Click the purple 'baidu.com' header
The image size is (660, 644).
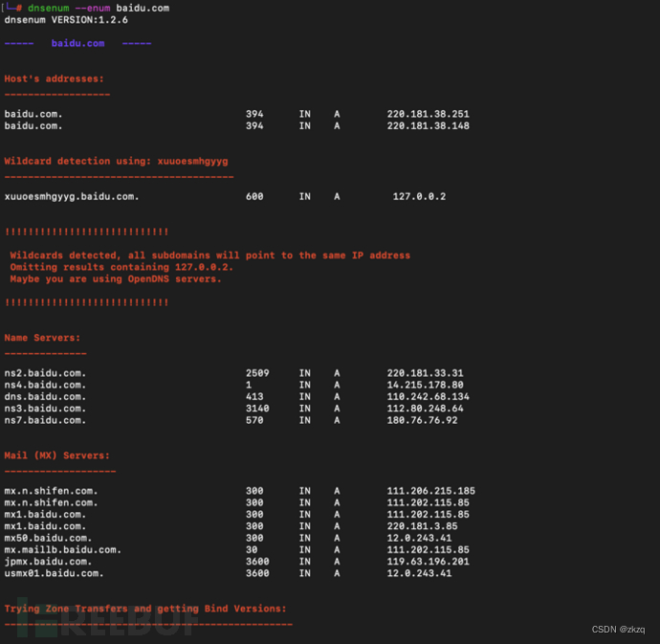[77, 43]
